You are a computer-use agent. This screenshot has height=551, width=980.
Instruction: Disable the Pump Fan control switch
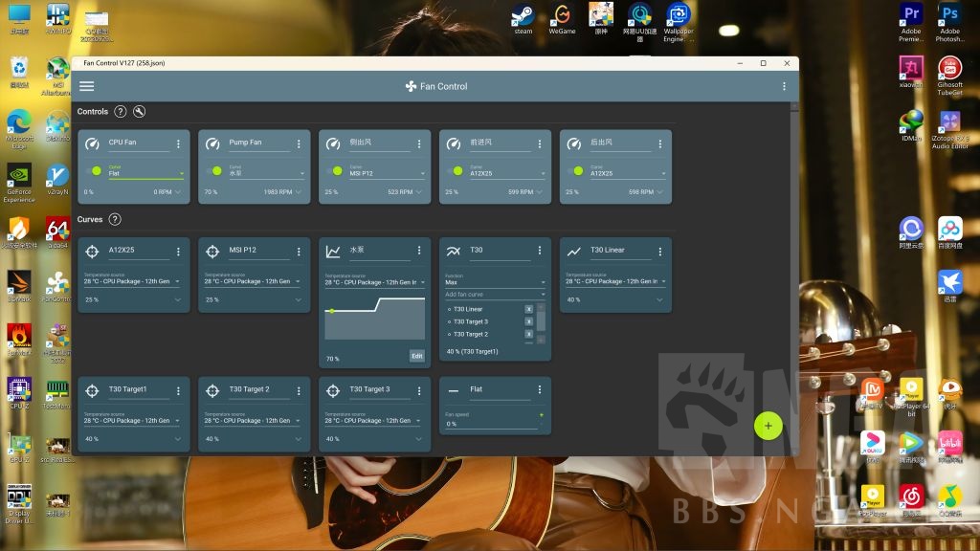click(x=214, y=171)
